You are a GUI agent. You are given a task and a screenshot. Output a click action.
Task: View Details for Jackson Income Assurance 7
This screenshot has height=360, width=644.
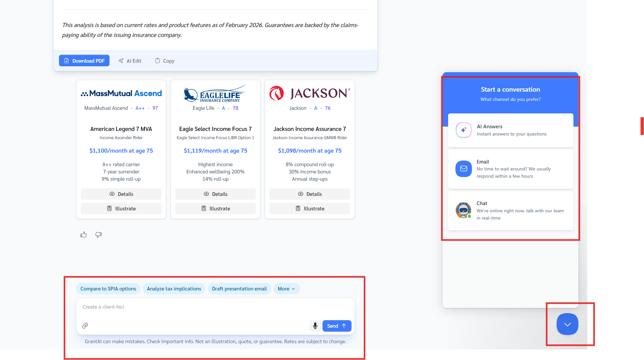point(310,194)
